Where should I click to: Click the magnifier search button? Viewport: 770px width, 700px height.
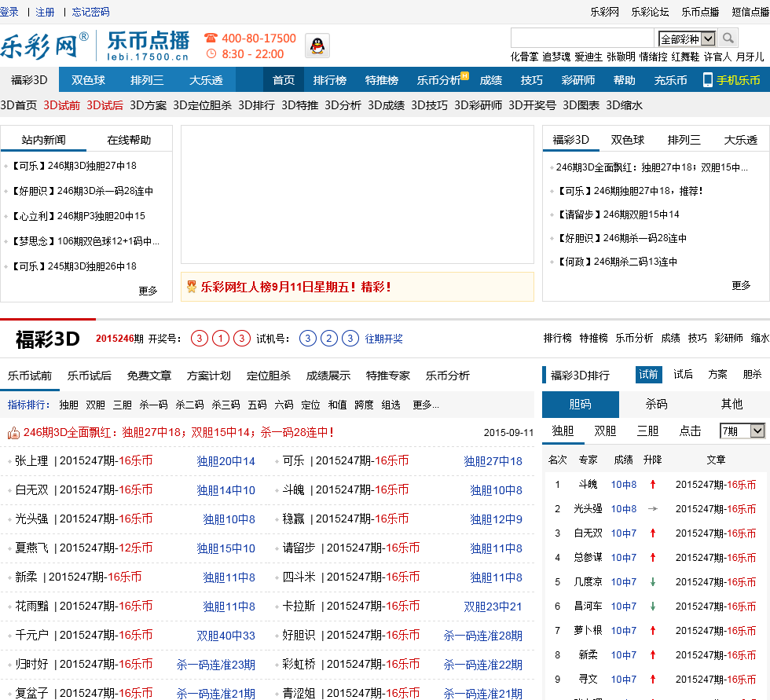pyautogui.click(x=728, y=38)
